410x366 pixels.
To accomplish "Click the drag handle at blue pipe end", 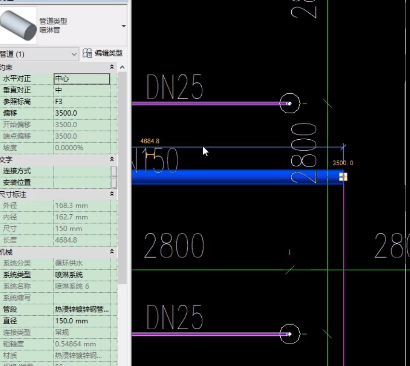I will pos(343,177).
